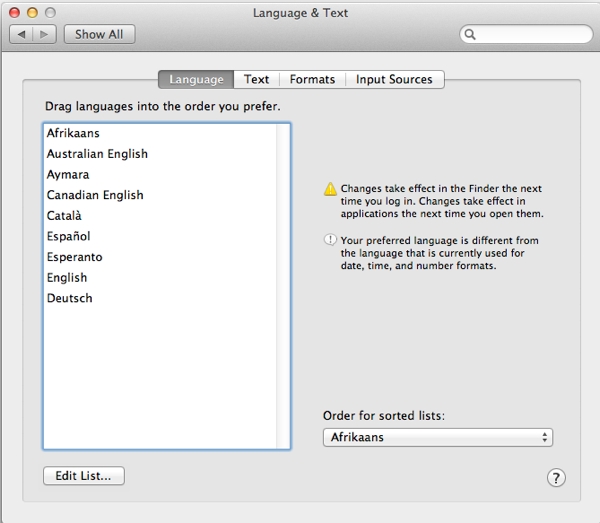Switch to the Language tab
The width and height of the screenshot is (600, 523).
[196, 79]
